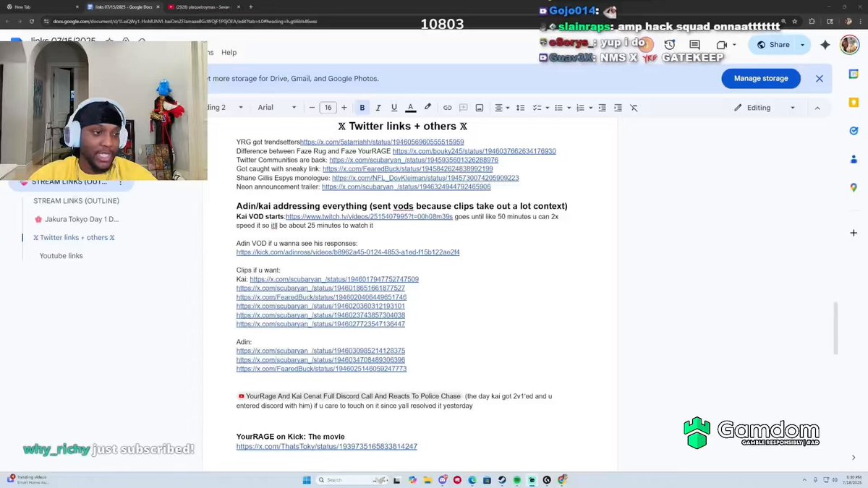The width and height of the screenshot is (868, 488).
Task: Open the YRG got trendsetters x.com link
Action: [x=382, y=142]
